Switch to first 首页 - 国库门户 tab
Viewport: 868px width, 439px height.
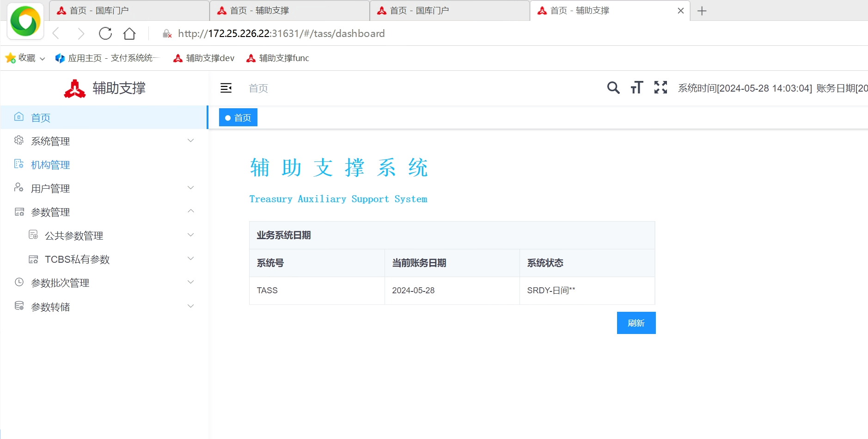(x=129, y=11)
